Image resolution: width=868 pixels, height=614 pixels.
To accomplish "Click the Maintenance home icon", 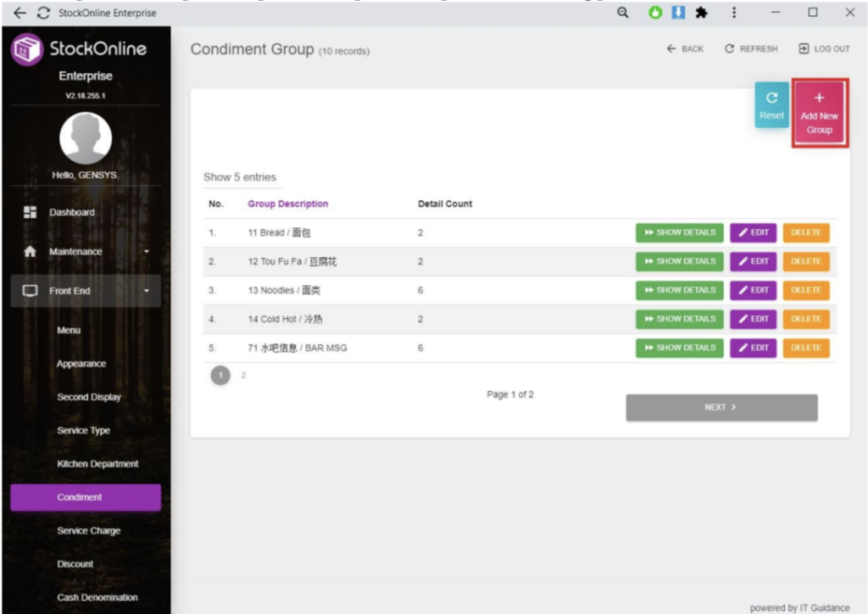I will 30,252.
